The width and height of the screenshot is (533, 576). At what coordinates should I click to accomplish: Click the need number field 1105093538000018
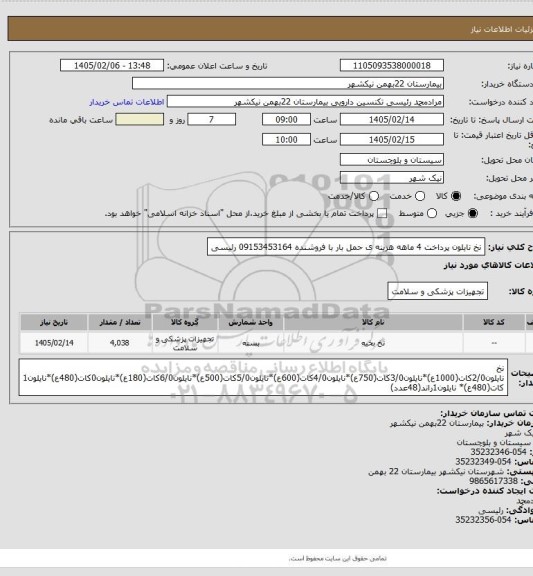[392, 66]
